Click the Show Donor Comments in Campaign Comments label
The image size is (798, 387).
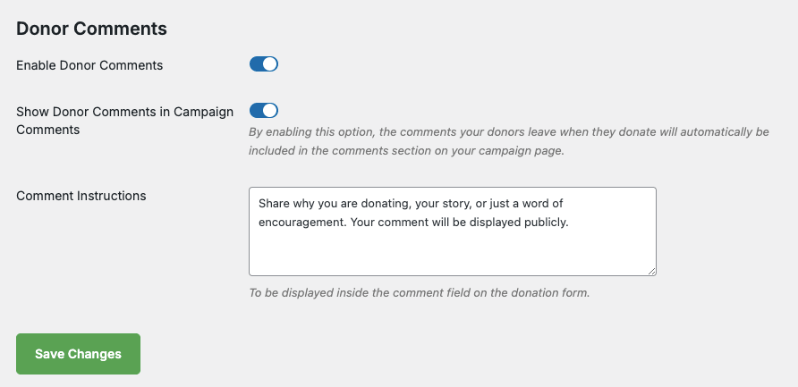pyautogui.click(x=125, y=121)
